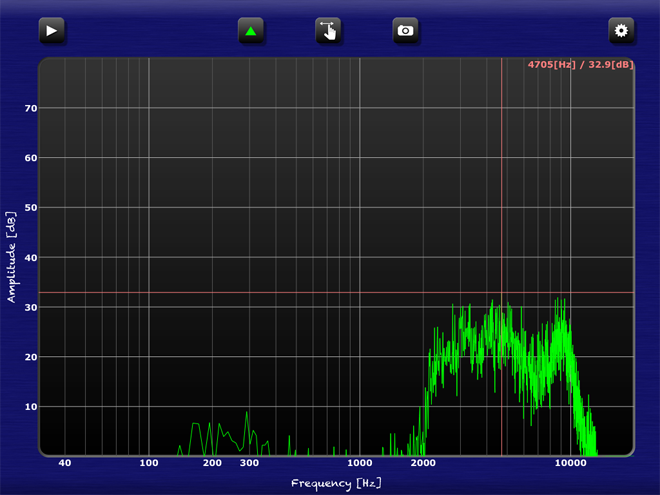660x495 pixels.
Task: Click the 30 dB amplitude label
Action: pos(31,308)
